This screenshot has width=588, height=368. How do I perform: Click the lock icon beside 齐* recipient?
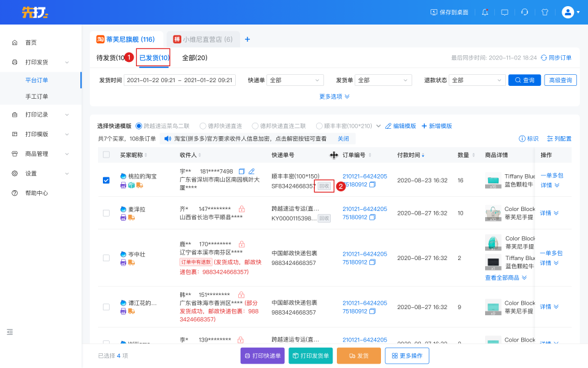[x=242, y=209]
